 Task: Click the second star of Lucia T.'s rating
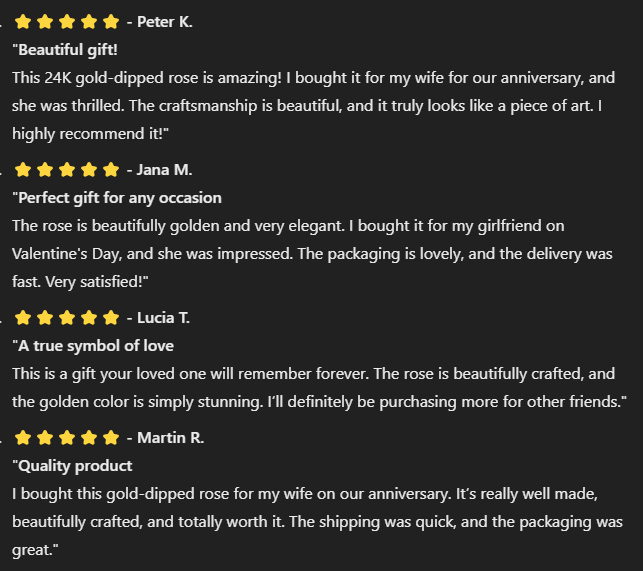tap(45, 317)
